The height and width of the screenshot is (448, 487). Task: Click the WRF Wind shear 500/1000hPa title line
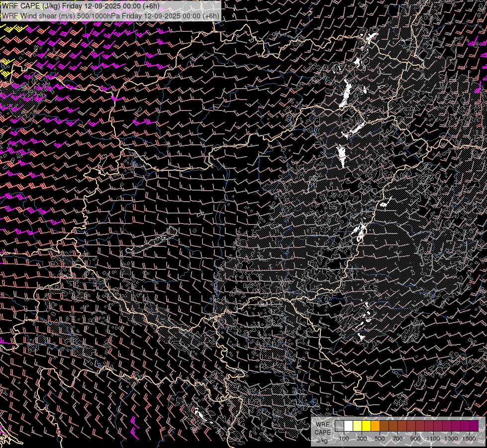click(x=110, y=16)
